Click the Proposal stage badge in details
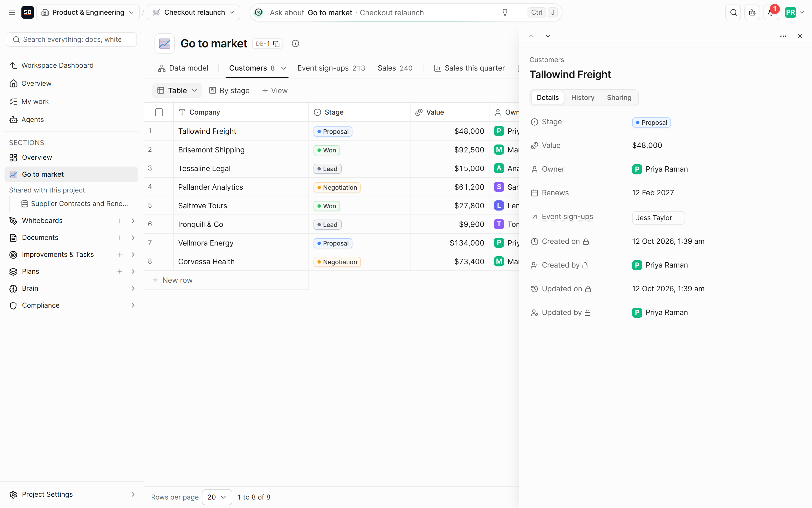The height and width of the screenshot is (508, 812). click(x=651, y=122)
